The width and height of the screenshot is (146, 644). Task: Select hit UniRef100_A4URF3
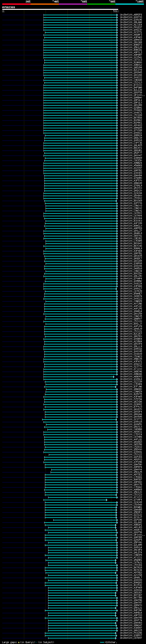(x=131, y=35)
